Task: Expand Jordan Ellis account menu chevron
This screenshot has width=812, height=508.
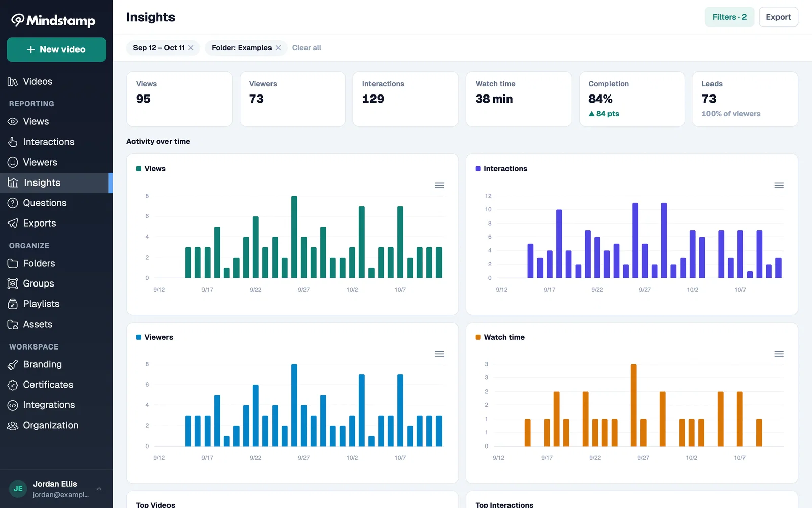Action: (x=99, y=489)
